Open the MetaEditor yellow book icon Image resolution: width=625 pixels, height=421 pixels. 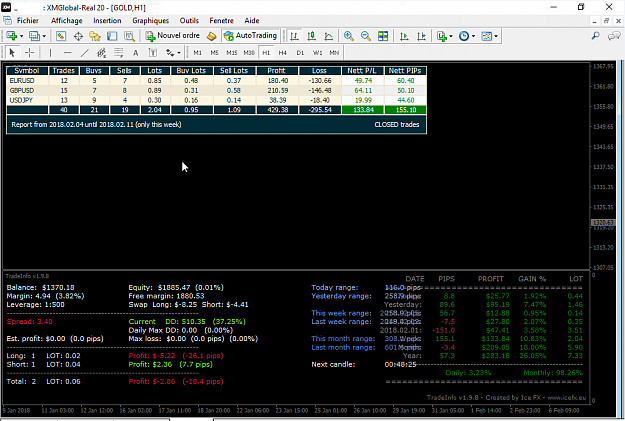click(x=212, y=36)
